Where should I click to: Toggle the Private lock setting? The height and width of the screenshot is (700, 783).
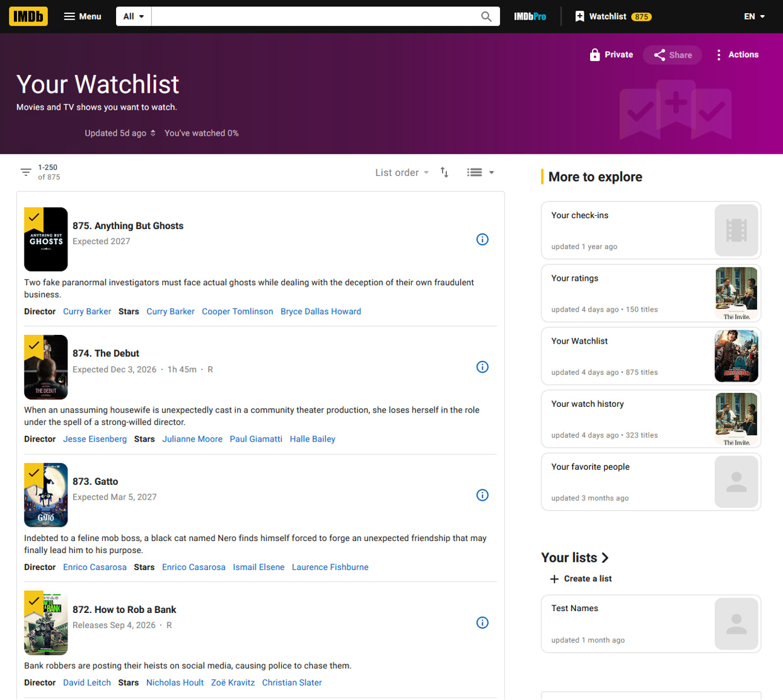pos(611,55)
